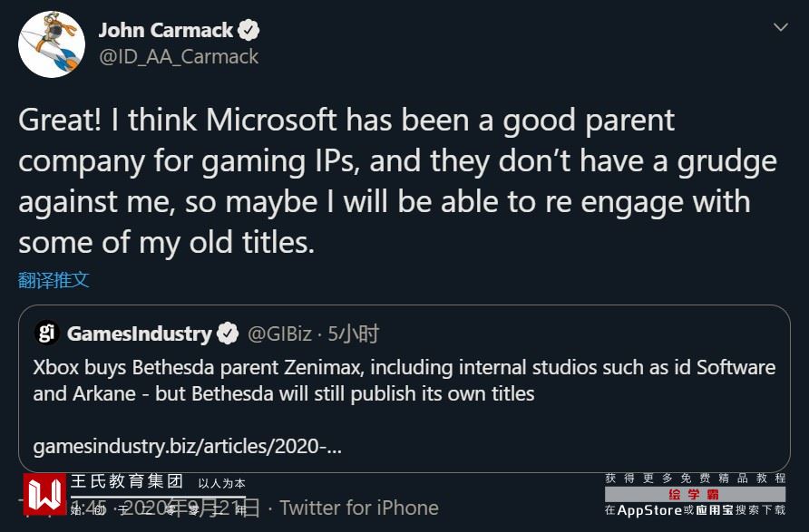Click the AppStore text in the watermark
Image resolution: width=809 pixels, height=532 pixels.
(x=649, y=510)
